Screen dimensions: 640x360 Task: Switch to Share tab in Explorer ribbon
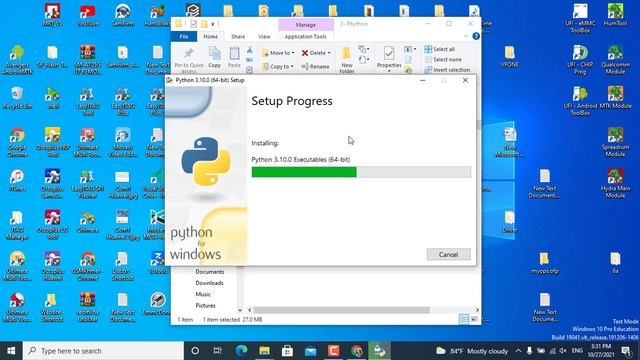coord(238,36)
